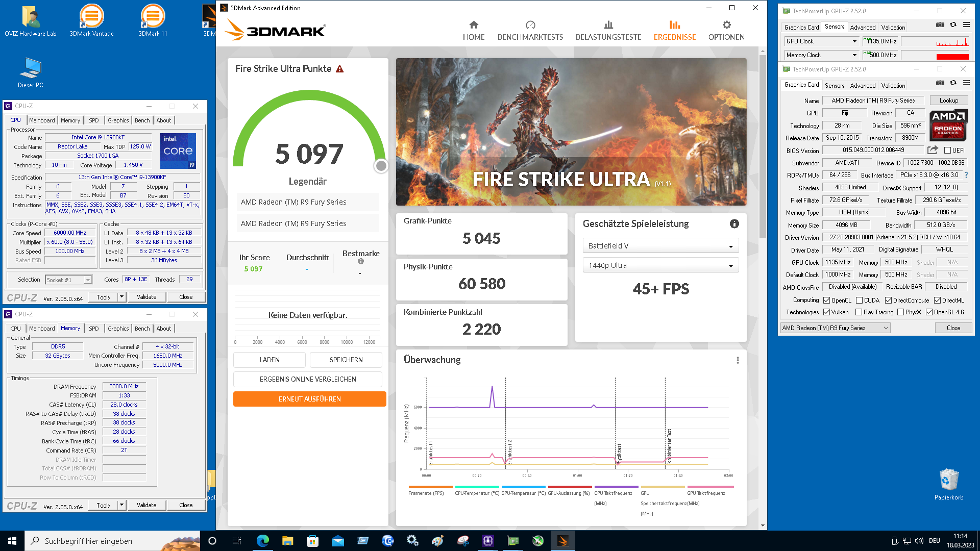Click the warning triangle next to Fire Strike Ultra Punkte
The height and width of the screenshot is (551, 980).
[340, 69]
